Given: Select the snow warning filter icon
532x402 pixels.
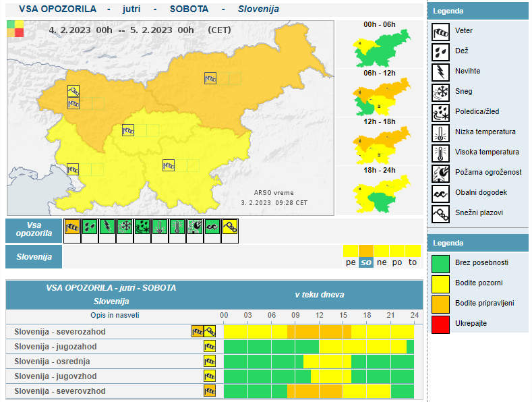Looking at the screenshot, I should click(125, 228).
